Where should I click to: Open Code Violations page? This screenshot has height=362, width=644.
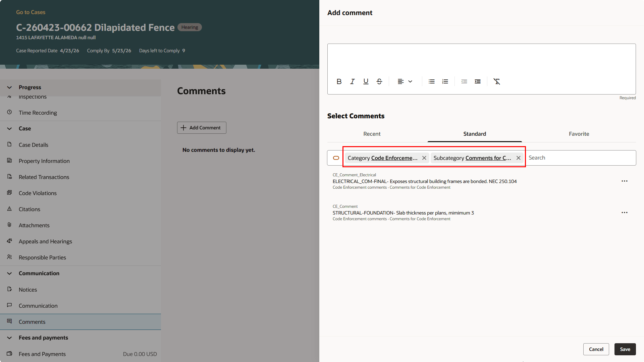80,193
